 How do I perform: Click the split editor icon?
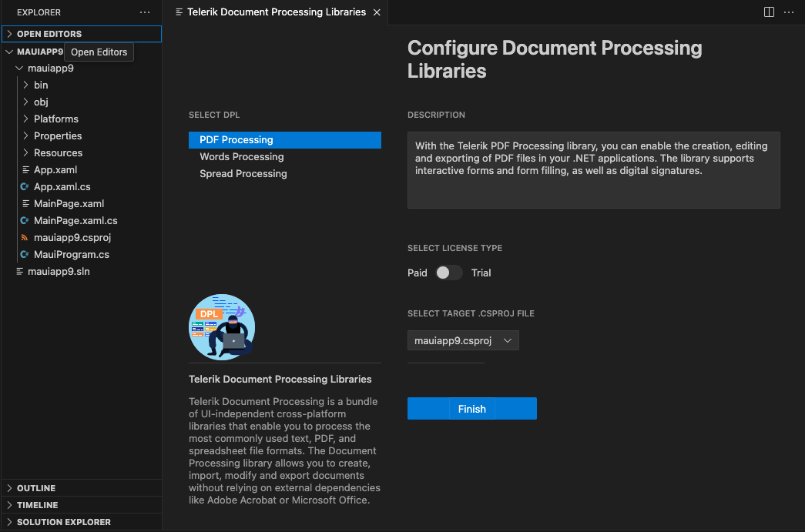tap(769, 12)
